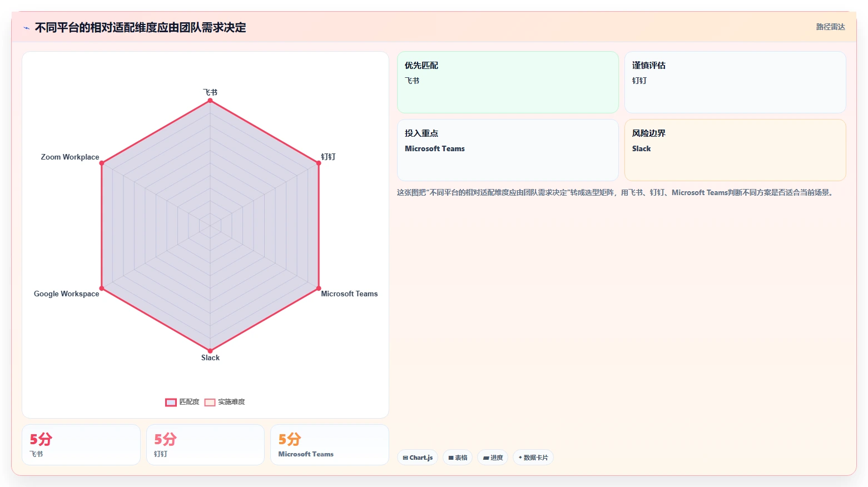Image resolution: width=868 pixels, height=487 pixels.
Task: Open the 谨慎评估 card
Action: [735, 82]
